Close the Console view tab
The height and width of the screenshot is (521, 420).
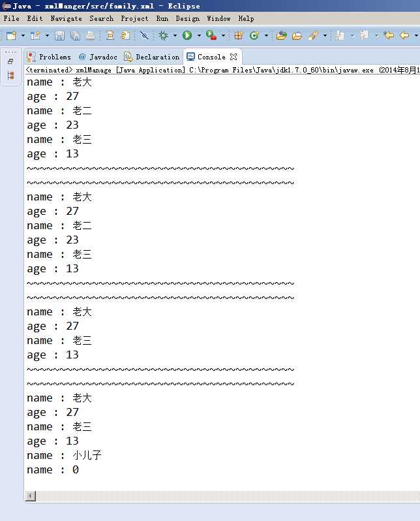[x=233, y=57]
